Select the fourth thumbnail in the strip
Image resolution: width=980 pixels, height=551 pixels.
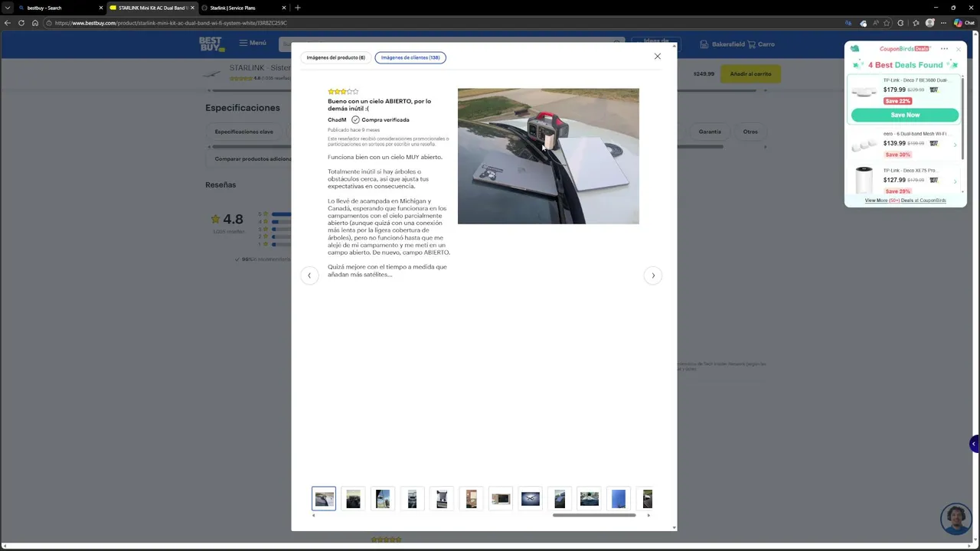click(412, 499)
